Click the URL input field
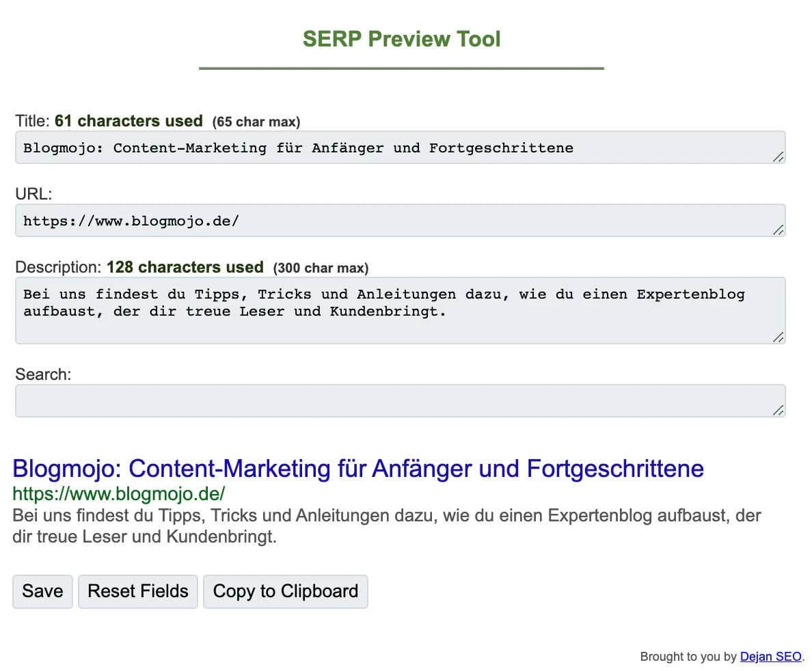Image resolution: width=812 pixels, height=671 pixels. [401, 220]
